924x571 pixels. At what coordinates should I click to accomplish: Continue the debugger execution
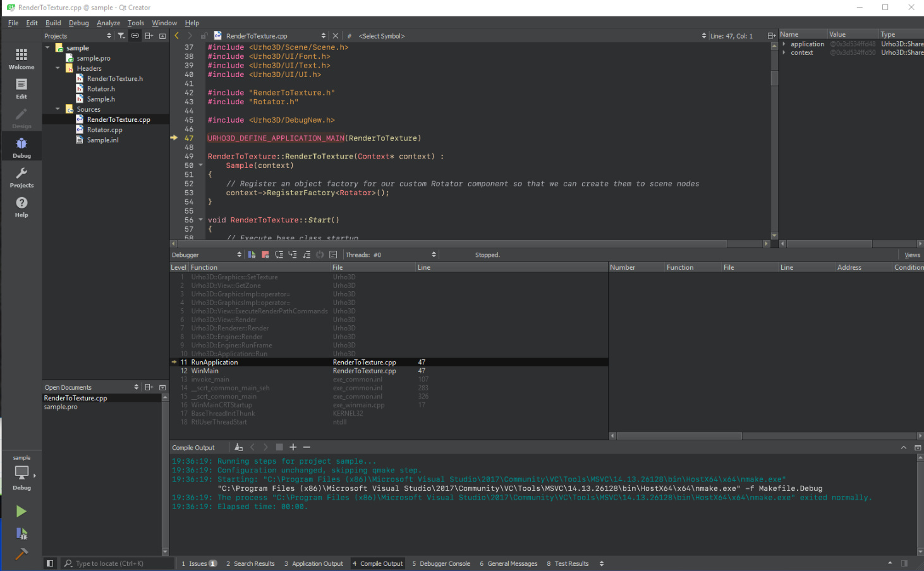coord(252,255)
